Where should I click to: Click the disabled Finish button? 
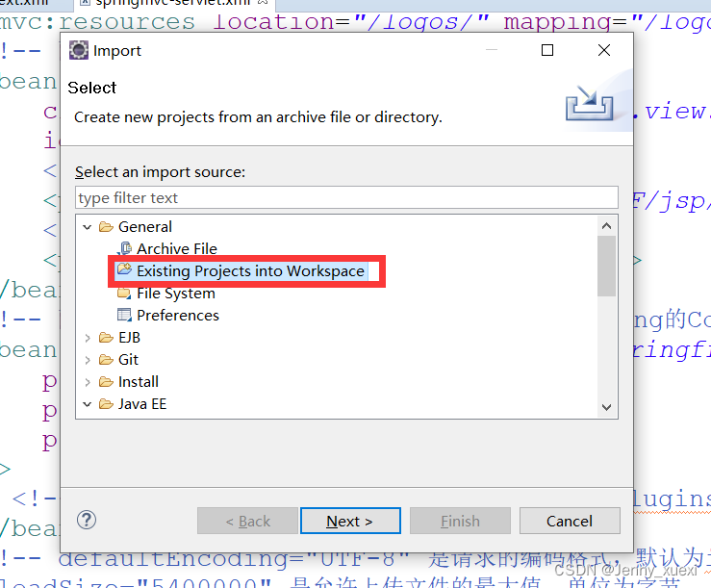pyautogui.click(x=460, y=521)
